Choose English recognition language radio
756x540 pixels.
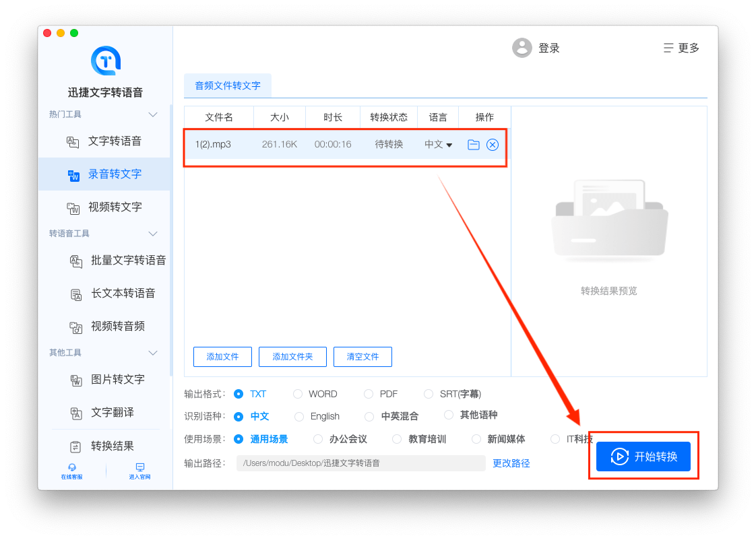point(299,416)
